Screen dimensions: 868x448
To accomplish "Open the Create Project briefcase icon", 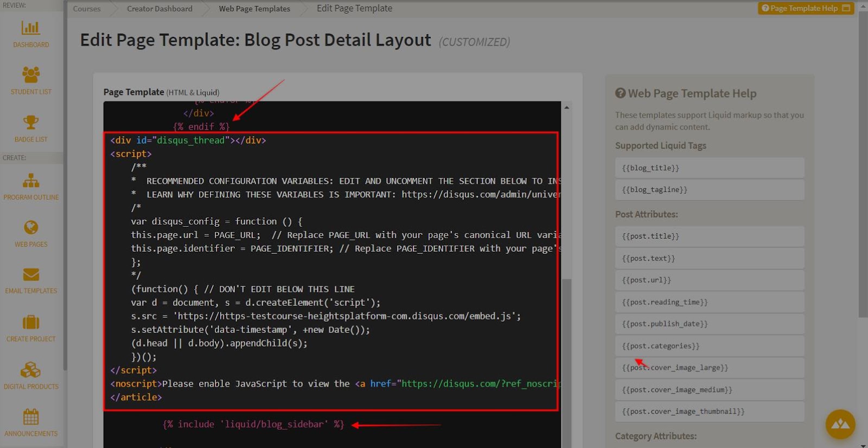I will coord(31,322).
